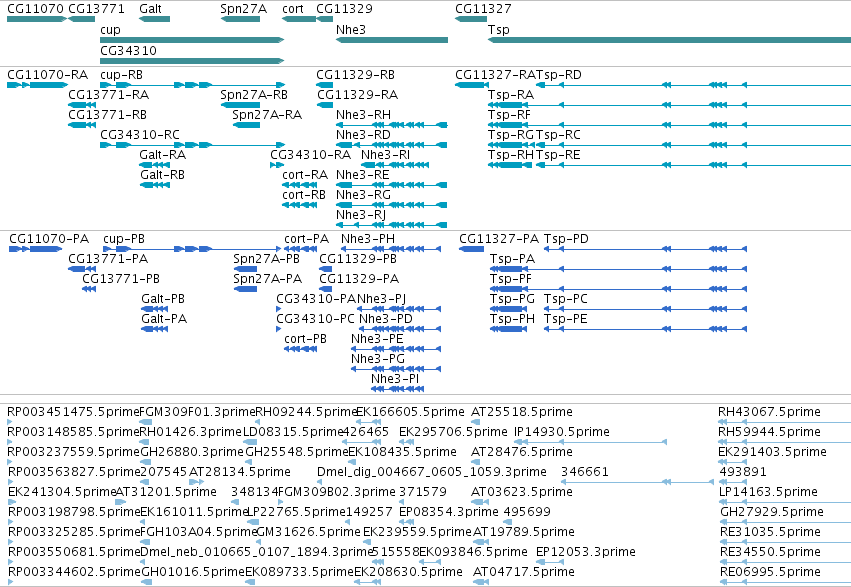This screenshot has width=851, height=587.
Task: Select the Spn27A-PA protein label
Action: click(268, 279)
